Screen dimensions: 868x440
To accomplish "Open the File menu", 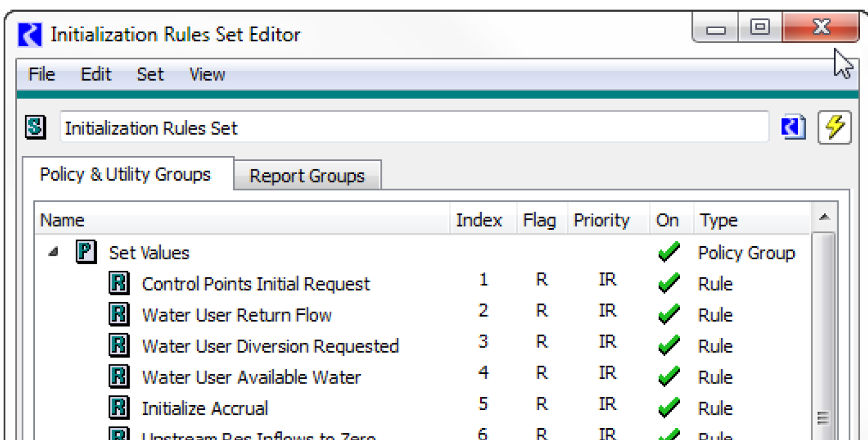I will point(41,74).
